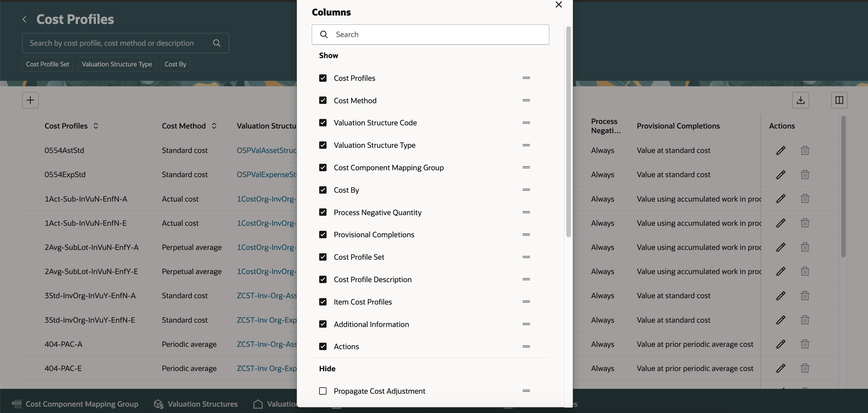The width and height of the screenshot is (868, 413).
Task: Delete the 404-PAC-A row using the trash icon
Action: coord(805,344)
